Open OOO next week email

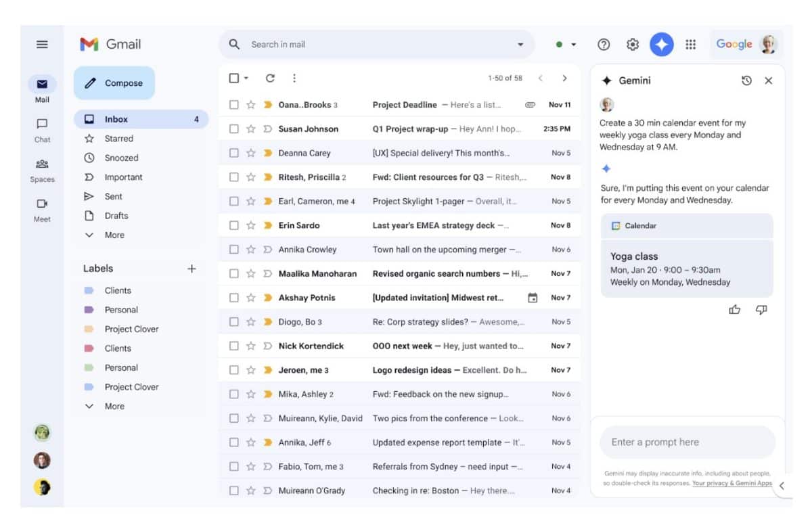click(x=399, y=346)
